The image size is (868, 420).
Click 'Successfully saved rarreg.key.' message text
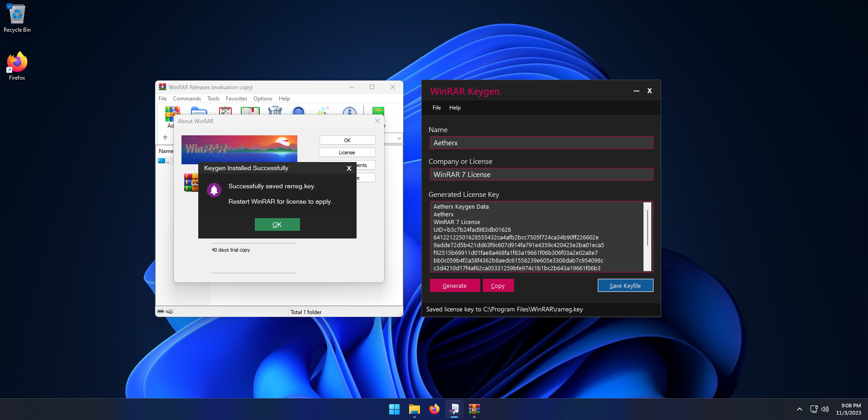[272, 186]
